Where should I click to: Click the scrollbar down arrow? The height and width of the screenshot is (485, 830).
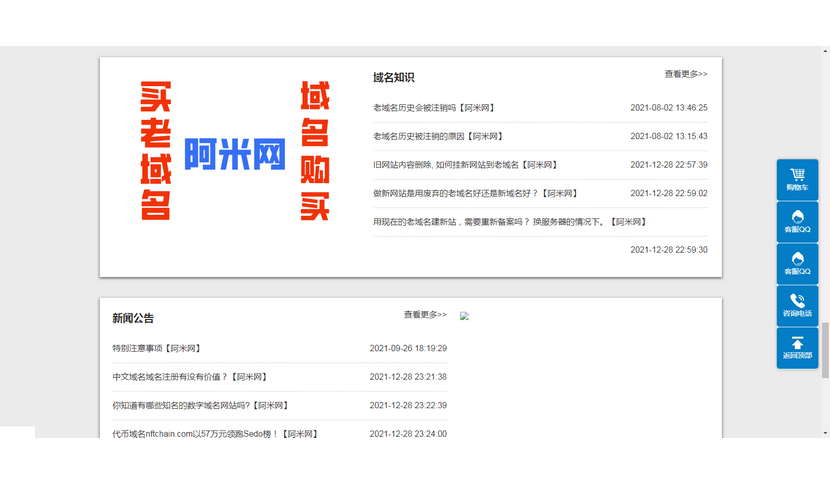(x=825, y=433)
